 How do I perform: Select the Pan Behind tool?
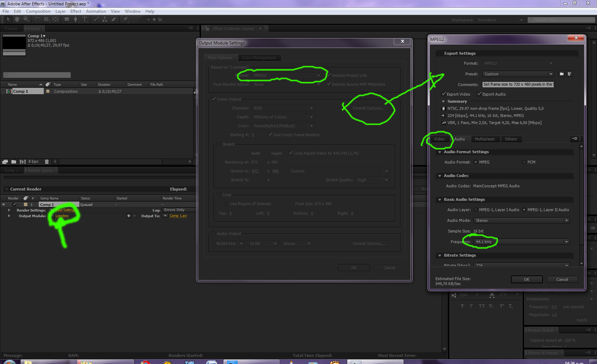point(56,20)
